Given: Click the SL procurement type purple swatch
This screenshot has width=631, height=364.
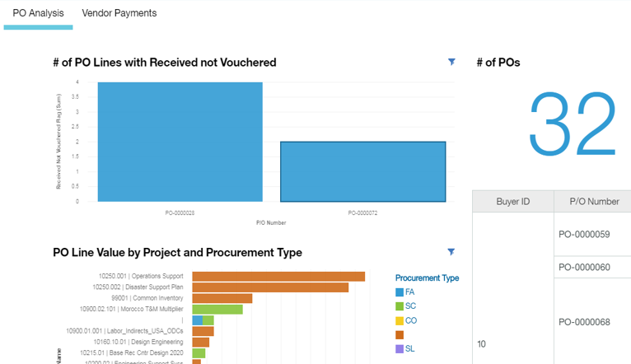Looking at the screenshot, I should (400, 349).
